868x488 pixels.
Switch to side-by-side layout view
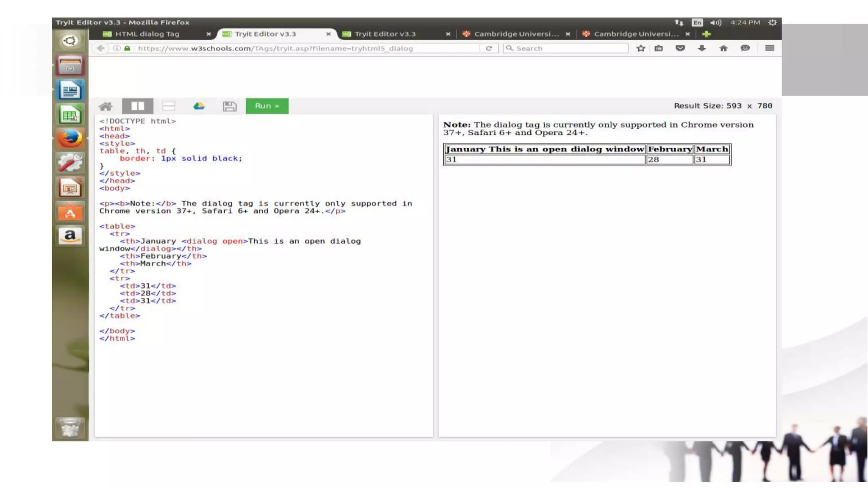(x=138, y=106)
